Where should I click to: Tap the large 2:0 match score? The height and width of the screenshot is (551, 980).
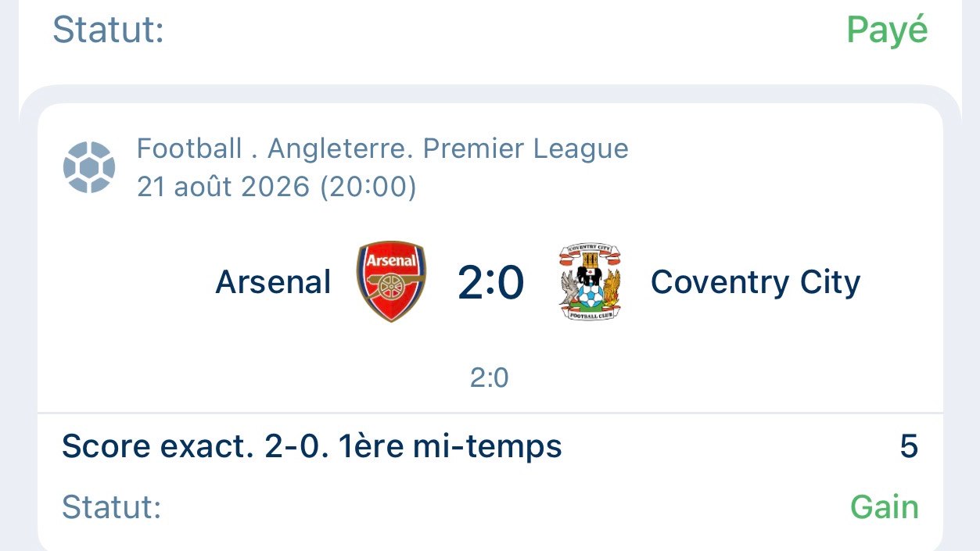[x=490, y=282]
